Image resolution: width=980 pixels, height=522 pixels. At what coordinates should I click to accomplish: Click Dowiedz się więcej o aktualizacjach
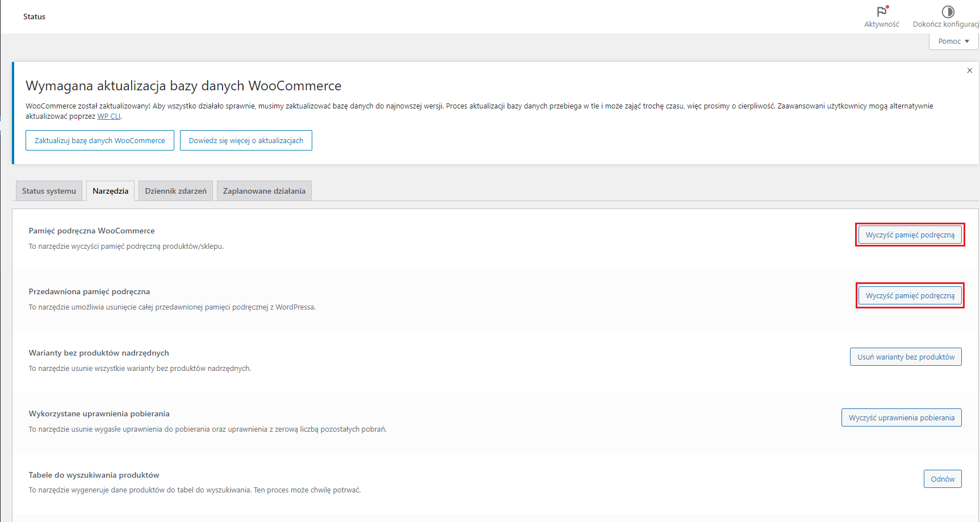(x=246, y=140)
